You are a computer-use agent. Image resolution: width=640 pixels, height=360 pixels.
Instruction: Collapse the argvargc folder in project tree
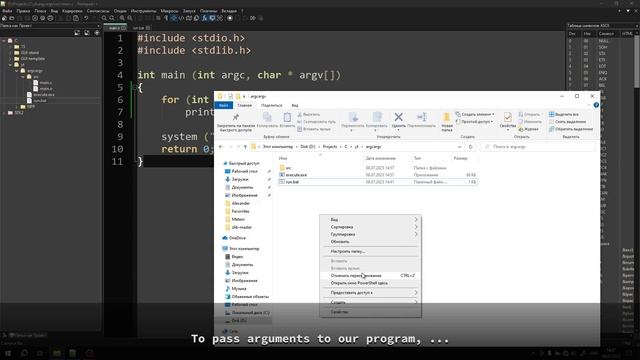(17, 71)
